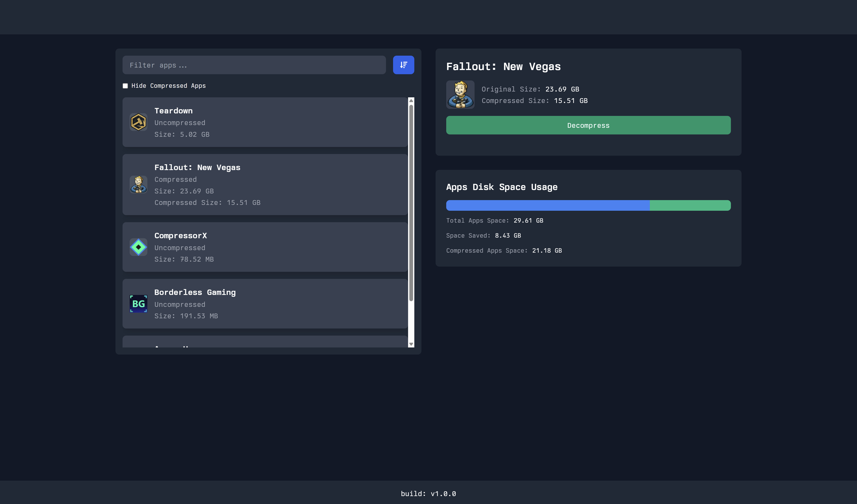Click the blue sort icon beside the filter box

click(403, 65)
